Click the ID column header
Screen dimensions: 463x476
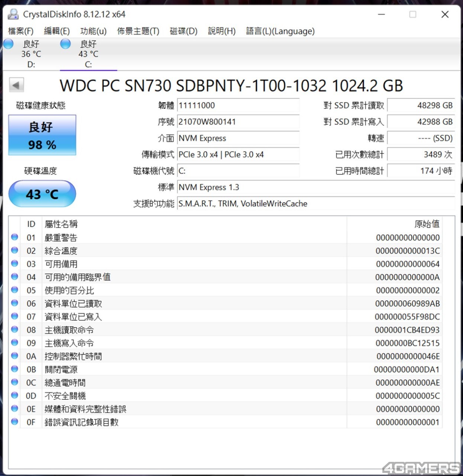point(31,224)
